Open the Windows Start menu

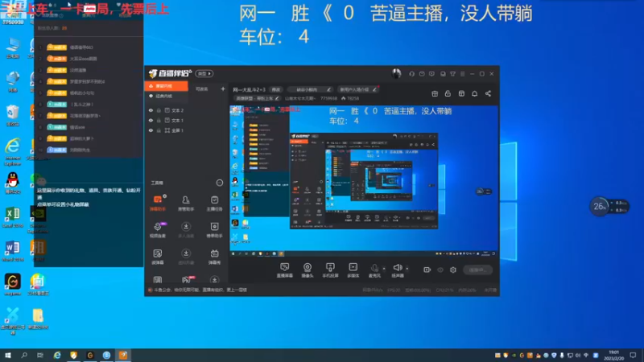[8, 355]
